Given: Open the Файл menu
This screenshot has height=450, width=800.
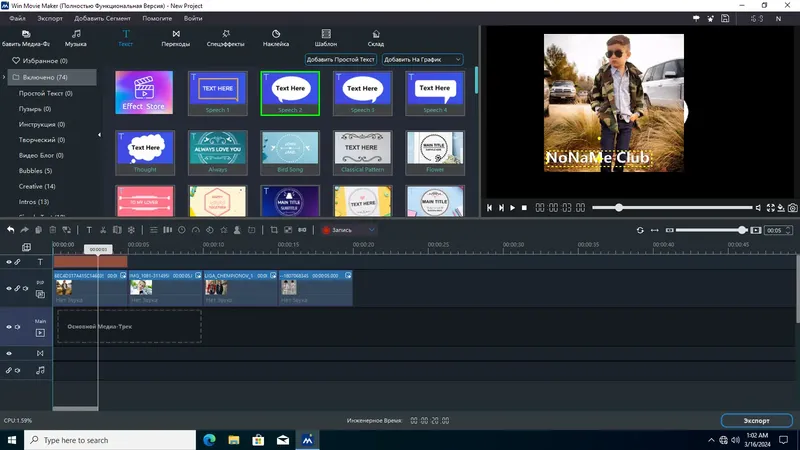Looking at the screenshot, I should click(17, 18).
